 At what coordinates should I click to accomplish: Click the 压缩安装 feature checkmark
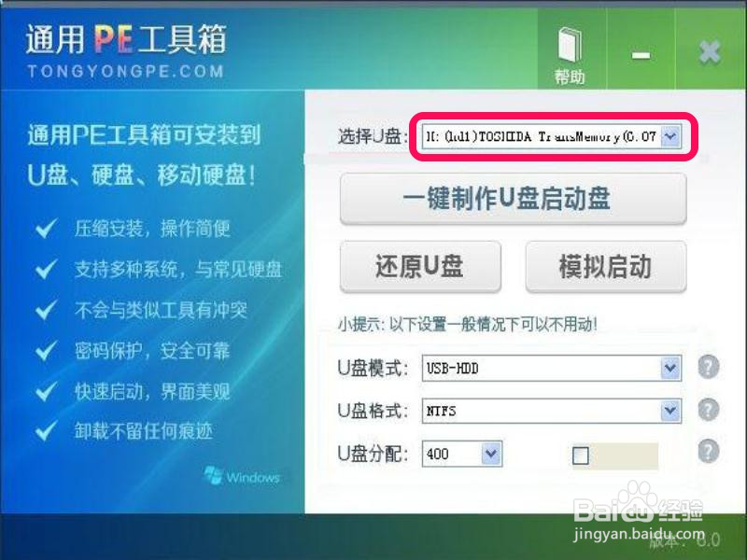[47, 228]
